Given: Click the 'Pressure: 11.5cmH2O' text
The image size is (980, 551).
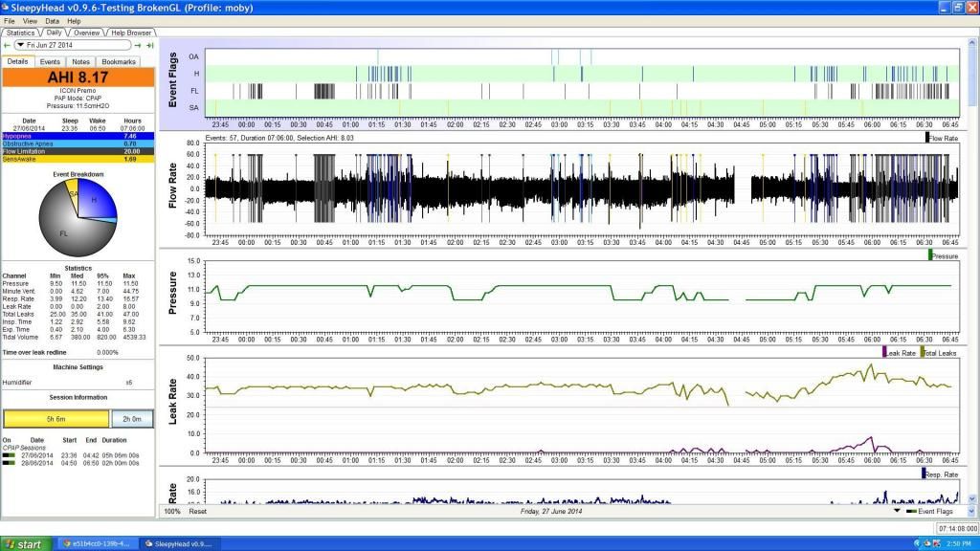Looking at the screenshot, I should point(78,106).
